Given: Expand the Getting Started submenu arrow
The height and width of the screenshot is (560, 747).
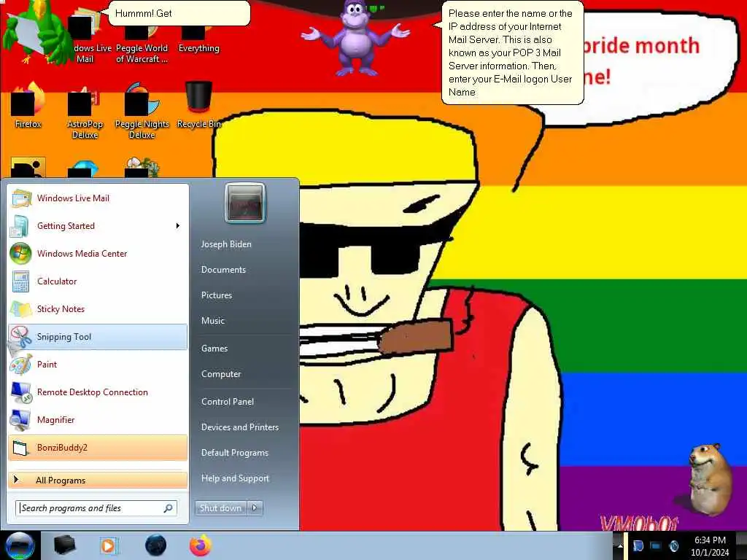Looking at the screenshot, I should 178,226.
